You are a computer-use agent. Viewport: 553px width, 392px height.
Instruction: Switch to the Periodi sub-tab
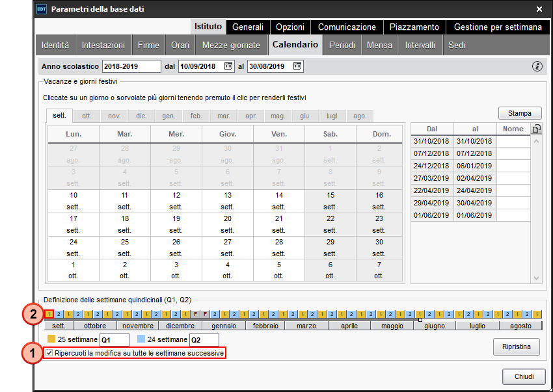coord(342,45)
